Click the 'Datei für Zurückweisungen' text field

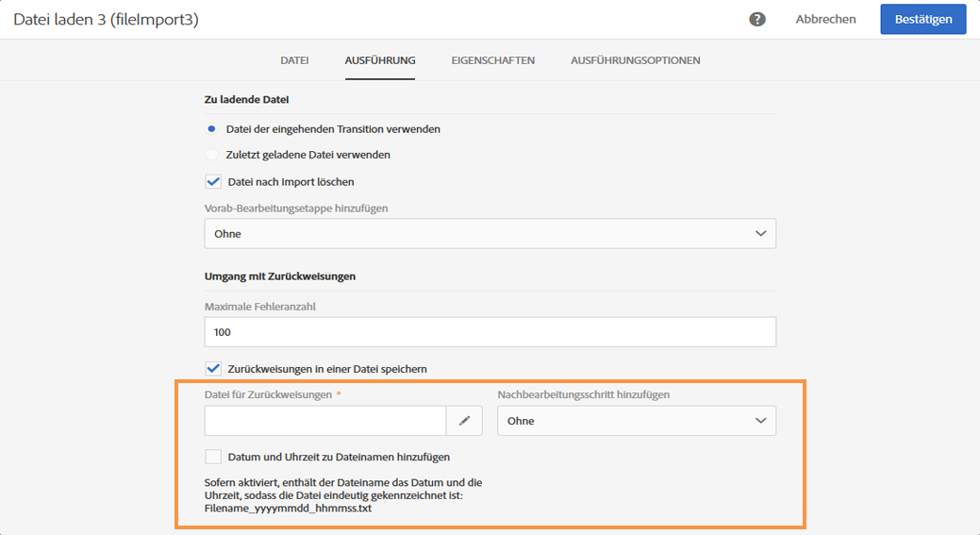pos(325,421)
